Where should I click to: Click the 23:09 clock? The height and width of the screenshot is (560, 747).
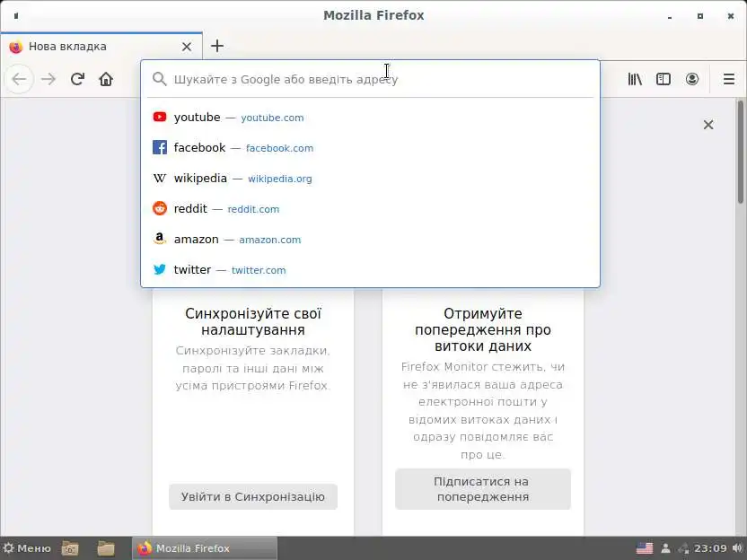click(710, 548)
